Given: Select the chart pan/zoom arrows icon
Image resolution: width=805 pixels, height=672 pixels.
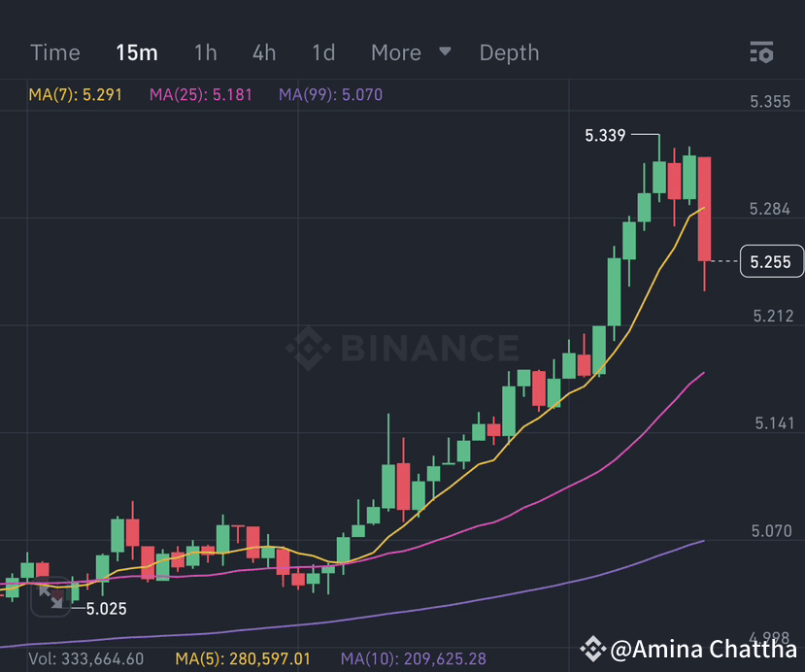Looking at the screenshot, I should [x=50, y=599].
